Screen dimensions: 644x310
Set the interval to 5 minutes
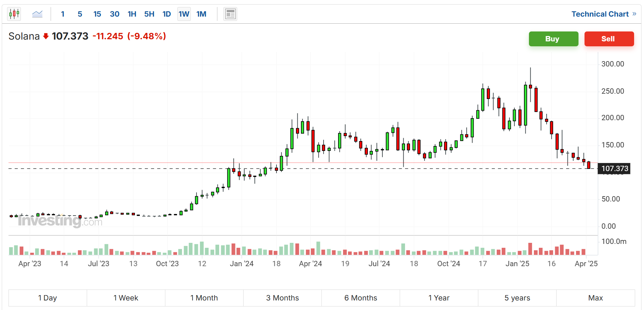[80, 14]
